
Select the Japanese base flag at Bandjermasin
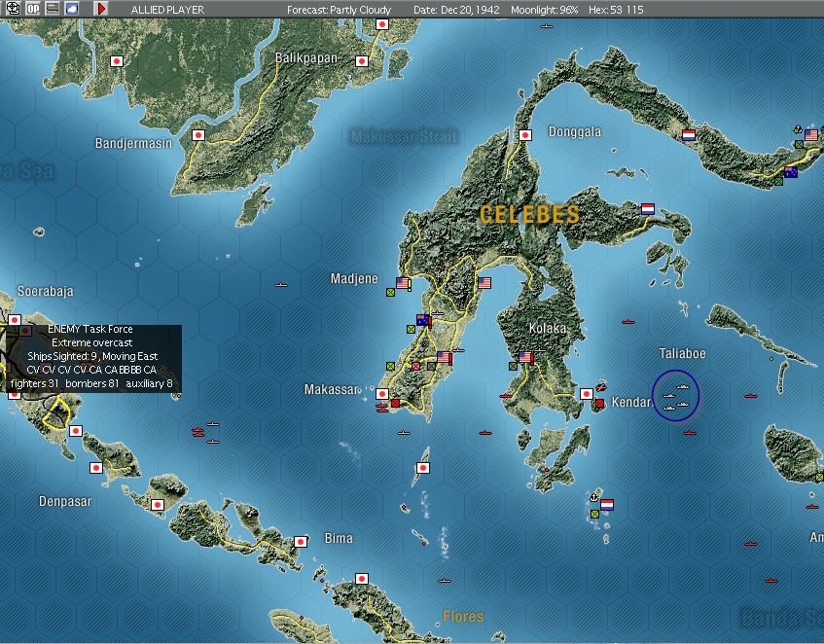pyautogui.click(x=198, y=135)
